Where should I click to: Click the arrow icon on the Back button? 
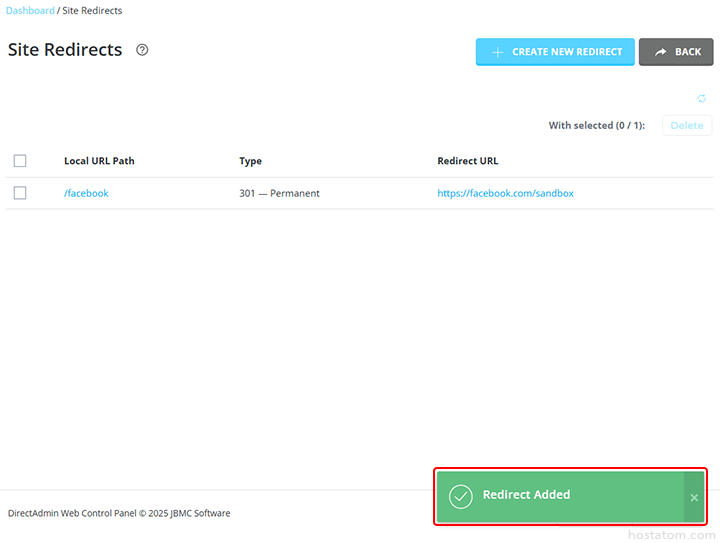[x=661, y=52]
